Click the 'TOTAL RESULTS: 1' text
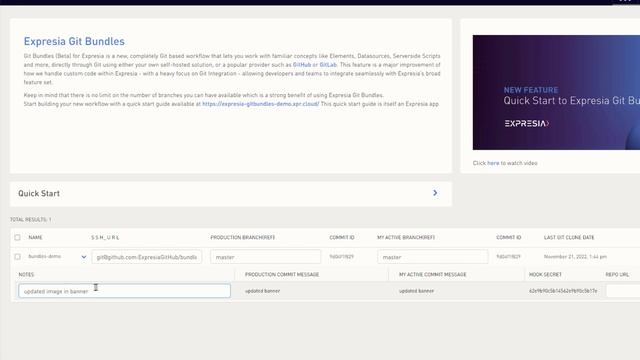This screenshot has width=640, height=360. (x=31, y=220)
